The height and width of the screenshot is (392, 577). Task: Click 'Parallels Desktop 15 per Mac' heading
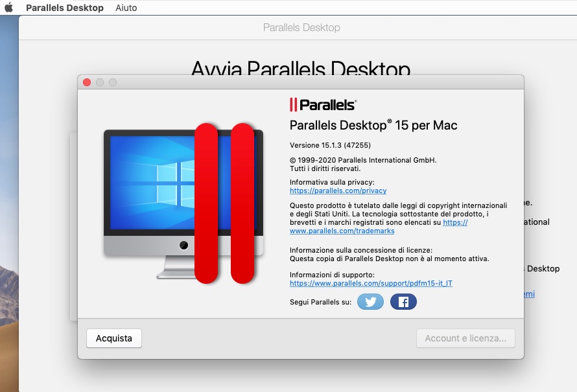click(373, 126)
